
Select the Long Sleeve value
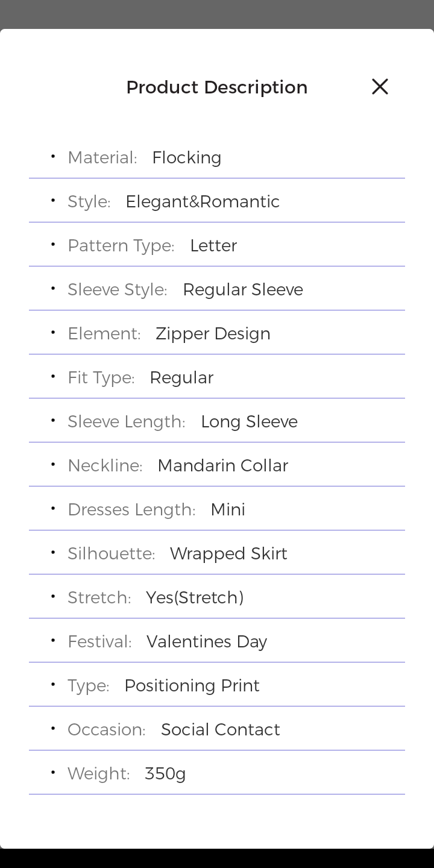pos(249,421)
